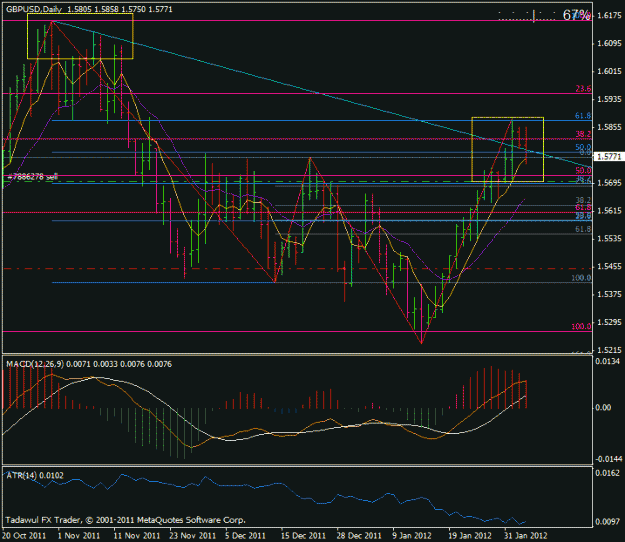
Task: Select the pink 23.6 Fibonacci level label
Action: pyautogui.click(x=583, y=89)
